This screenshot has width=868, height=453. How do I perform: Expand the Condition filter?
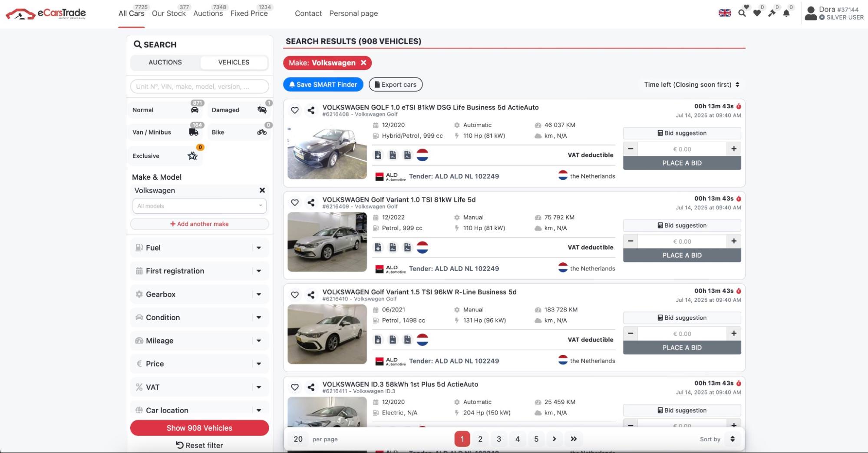tap(199, 317)
